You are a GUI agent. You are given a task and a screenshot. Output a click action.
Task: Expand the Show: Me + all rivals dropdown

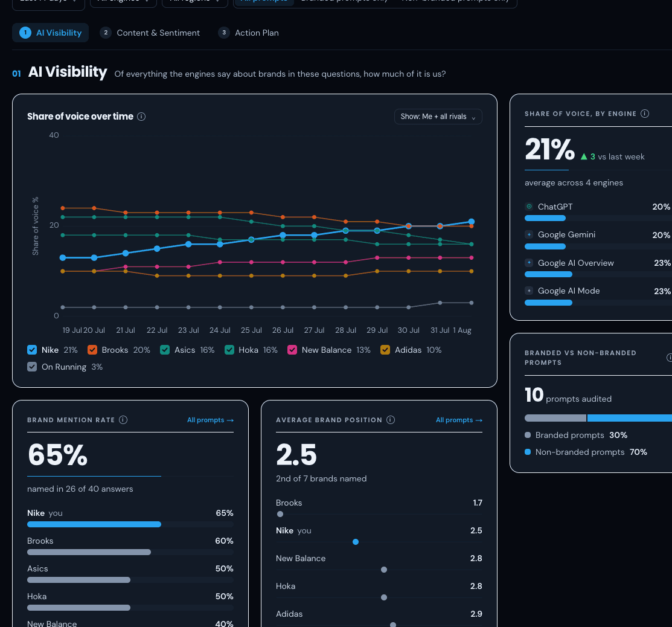point(438,117)
